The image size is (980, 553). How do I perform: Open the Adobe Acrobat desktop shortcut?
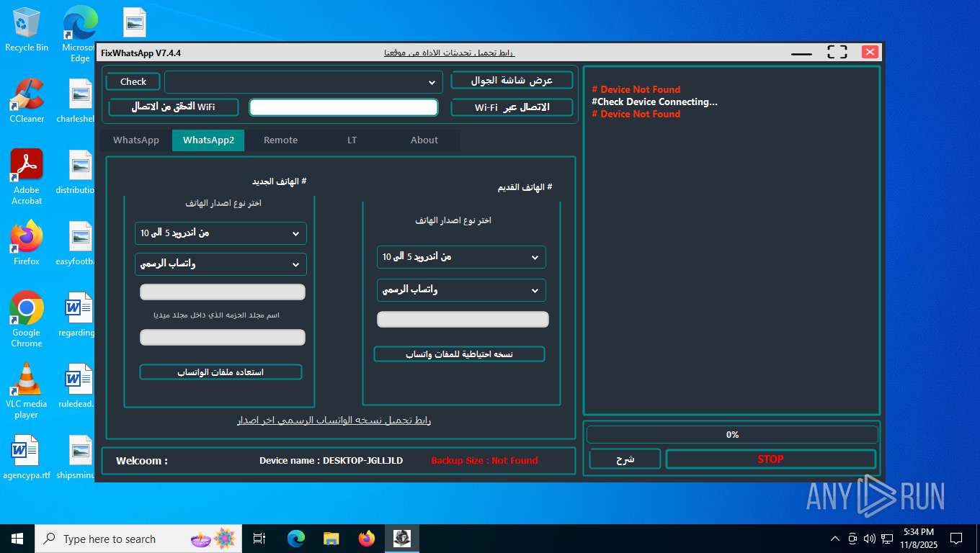pyautogui.click(x=27, y=177)
